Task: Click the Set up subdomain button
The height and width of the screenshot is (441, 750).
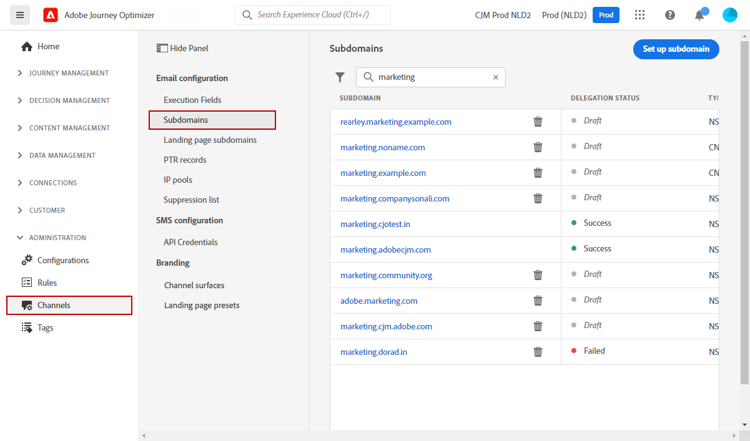Action: pyautogui.click(x=676, y=49)
